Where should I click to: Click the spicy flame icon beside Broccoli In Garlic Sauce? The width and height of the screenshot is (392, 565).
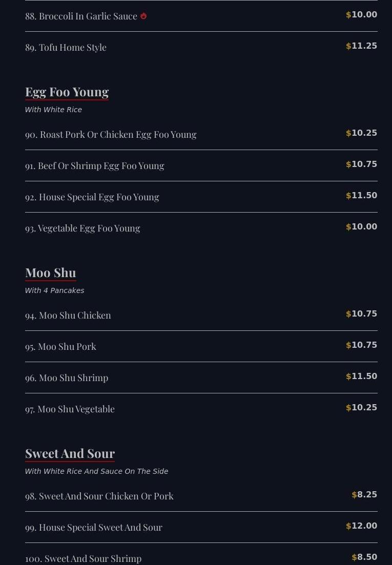(x=143, y=16)
